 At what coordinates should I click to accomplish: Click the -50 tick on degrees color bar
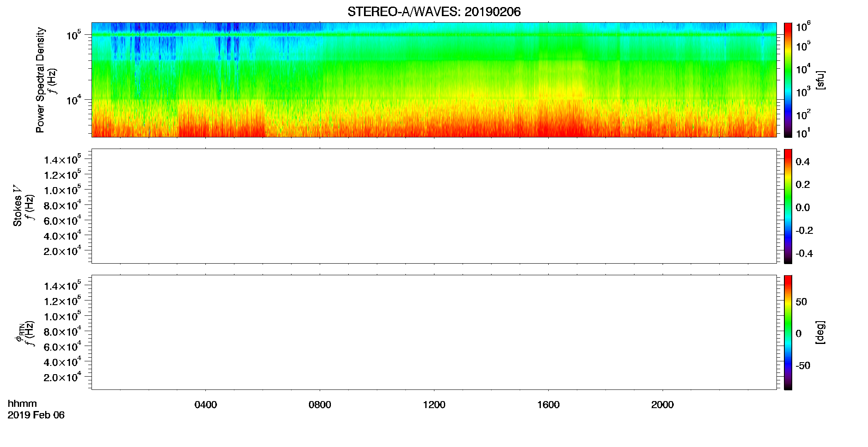(803, 366)
